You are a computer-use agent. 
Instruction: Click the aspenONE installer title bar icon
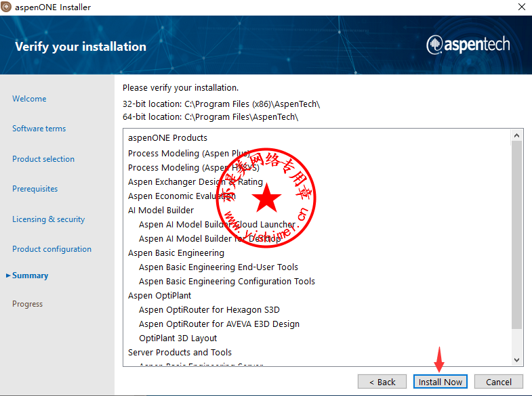[6, 7]
